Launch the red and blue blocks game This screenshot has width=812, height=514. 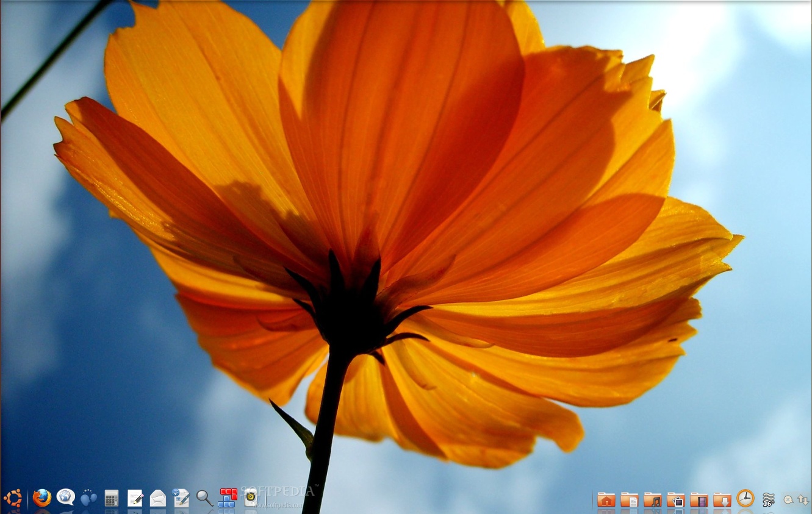[228, 498]
